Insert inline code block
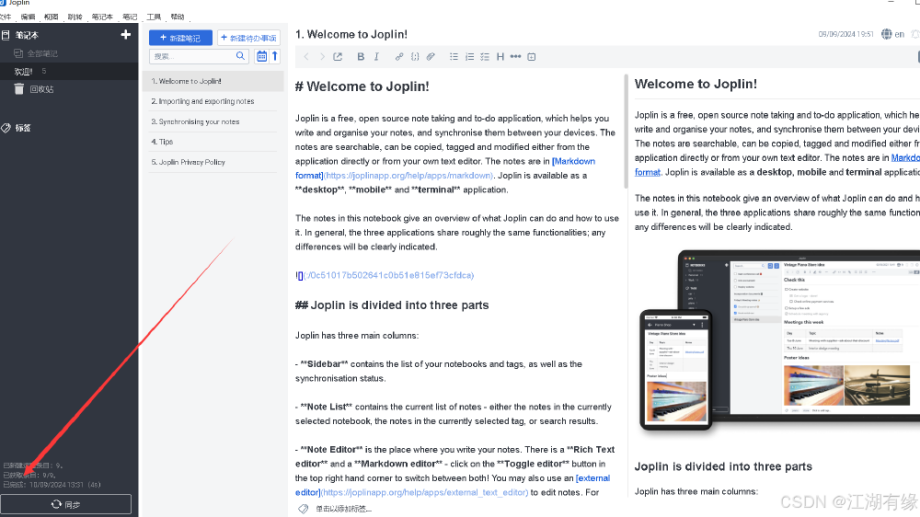This screenshot has height=517, width=920. pos(415,57)
